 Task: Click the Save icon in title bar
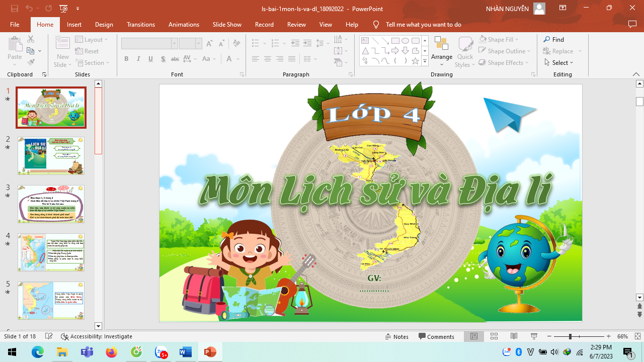pyautogui.click(x=15, y=9)
